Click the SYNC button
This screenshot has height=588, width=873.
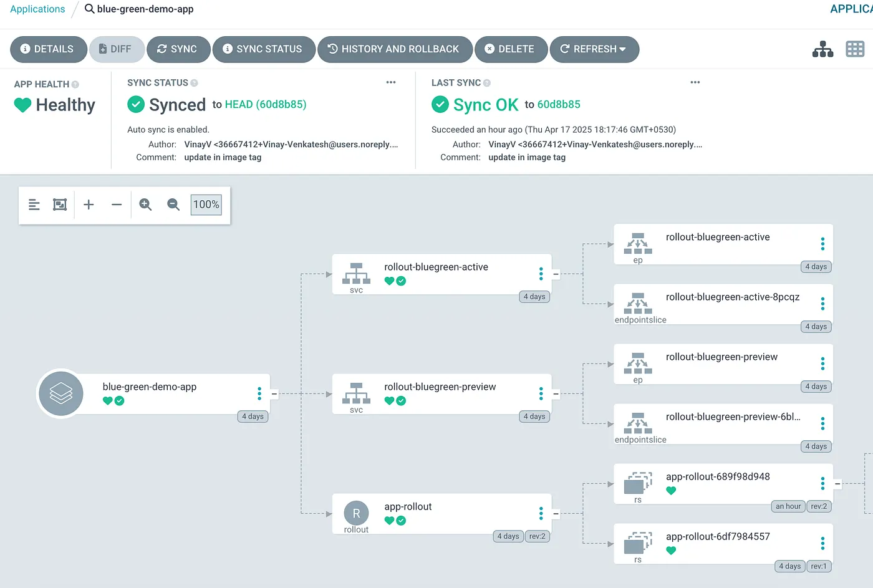pos(178,49)
